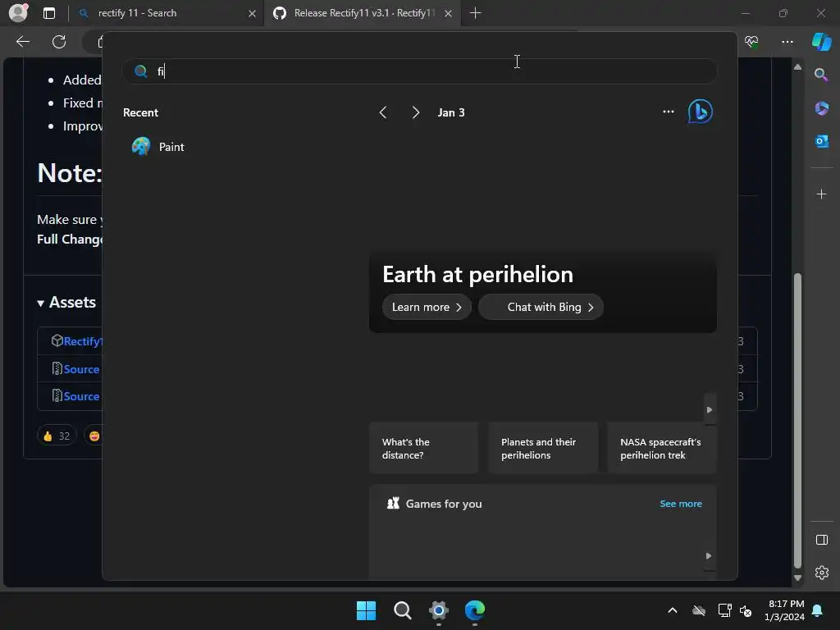Collapse the Assets section on GitHub page
The width and height of the screenshot is (840, 630).
click(66, 302)
